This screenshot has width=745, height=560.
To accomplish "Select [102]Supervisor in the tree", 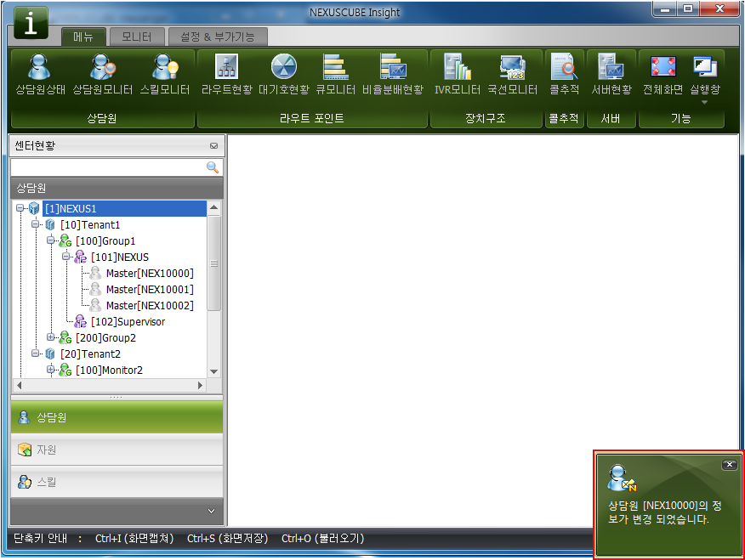I will [128, 321].
